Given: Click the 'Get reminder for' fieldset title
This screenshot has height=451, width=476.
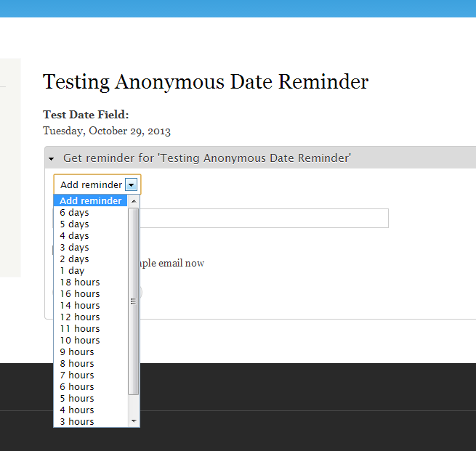Looking at the screenshot, I should 207,158.
